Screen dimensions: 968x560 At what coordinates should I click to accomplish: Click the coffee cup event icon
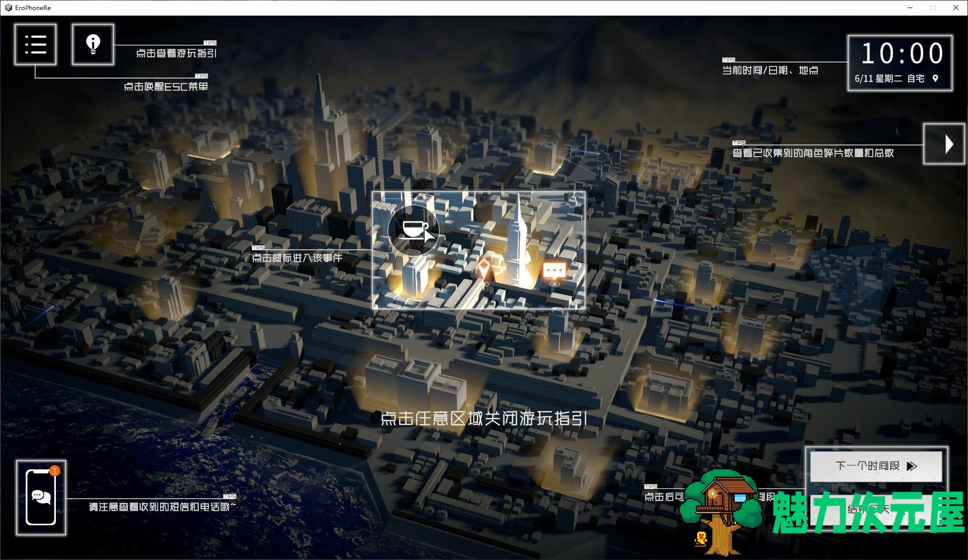click(x=413, y=230)
